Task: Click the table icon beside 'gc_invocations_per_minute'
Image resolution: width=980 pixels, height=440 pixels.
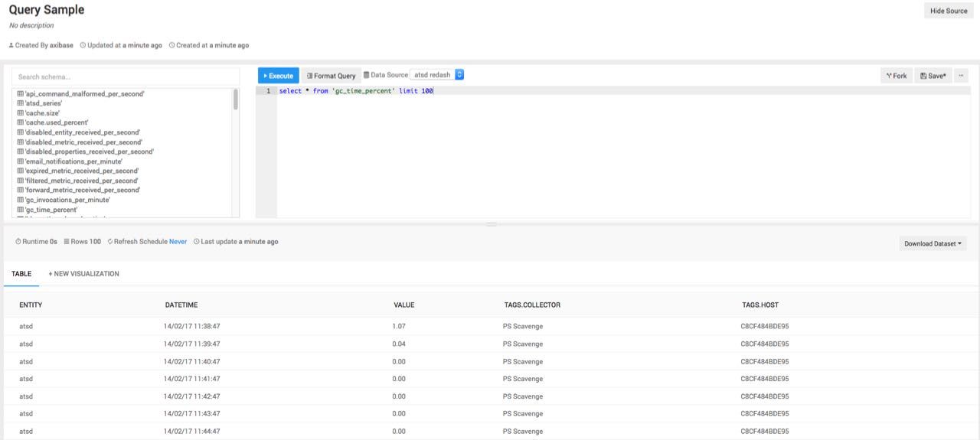Action: coord(21,200)
